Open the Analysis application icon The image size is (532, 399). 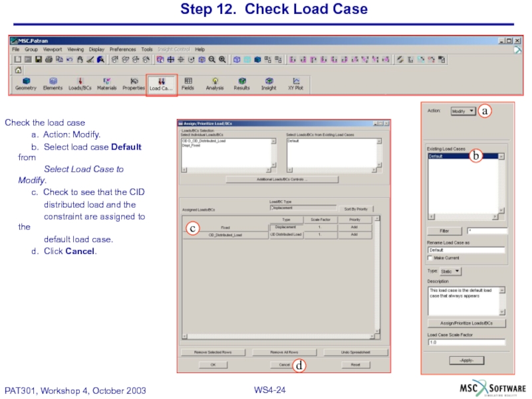pos(215,84)
